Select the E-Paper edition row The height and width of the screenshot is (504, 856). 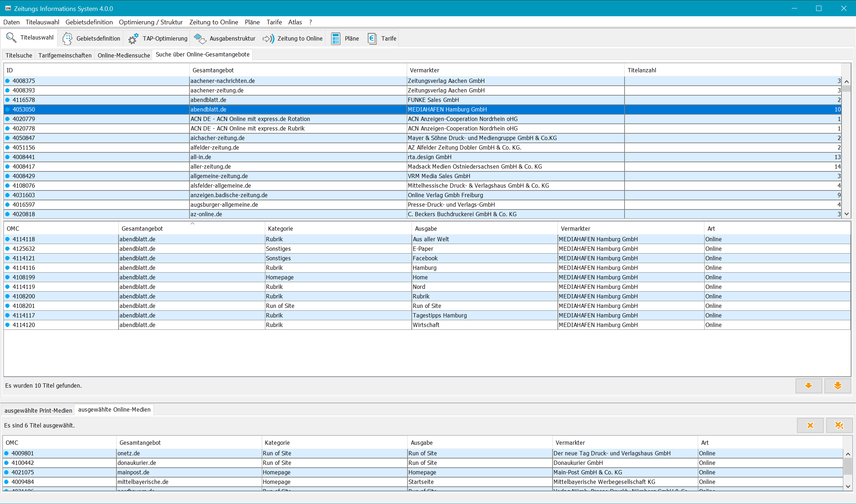tap(427, 249)
